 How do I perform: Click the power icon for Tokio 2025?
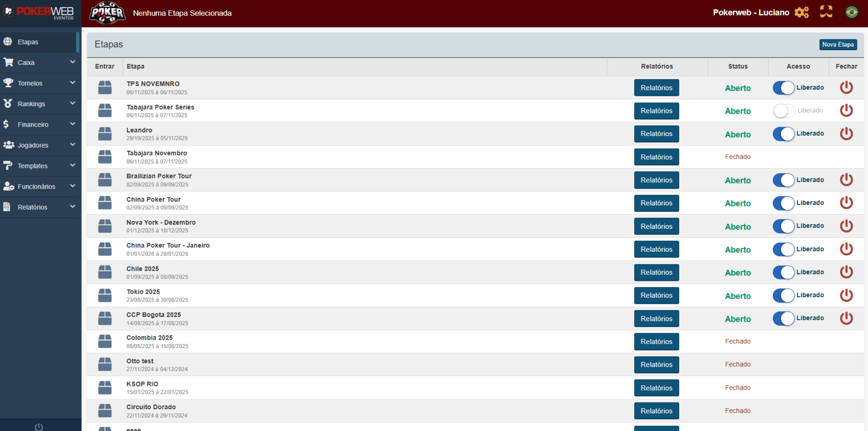point(846,295)
